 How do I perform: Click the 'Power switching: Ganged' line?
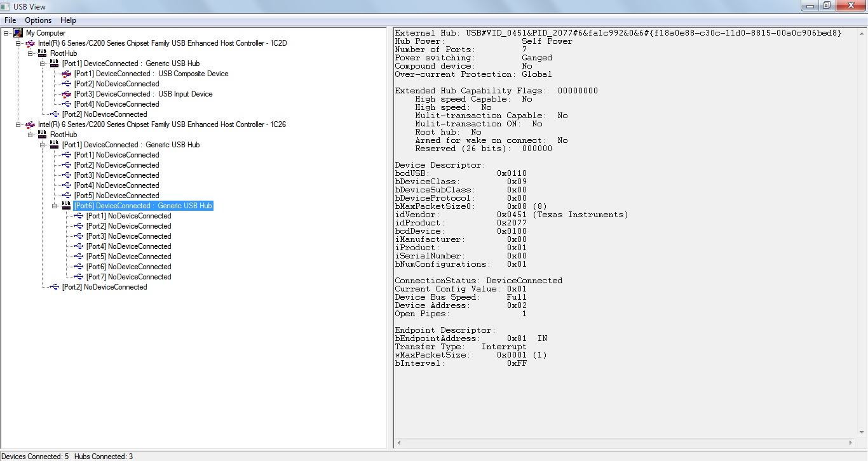tap(473, 58)
